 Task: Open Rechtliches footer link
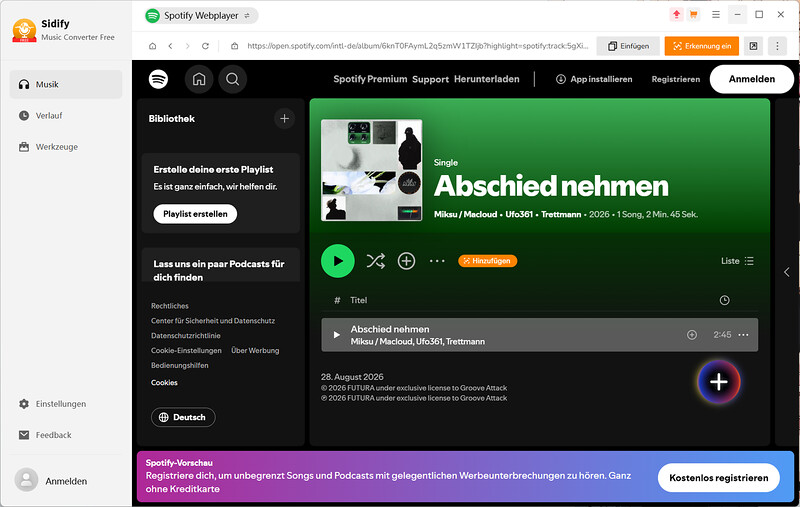(170, 306)
